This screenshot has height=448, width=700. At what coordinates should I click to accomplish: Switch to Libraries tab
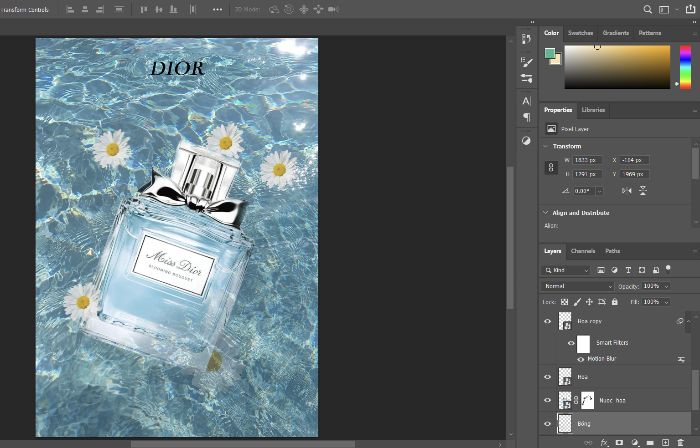point(593,110)
